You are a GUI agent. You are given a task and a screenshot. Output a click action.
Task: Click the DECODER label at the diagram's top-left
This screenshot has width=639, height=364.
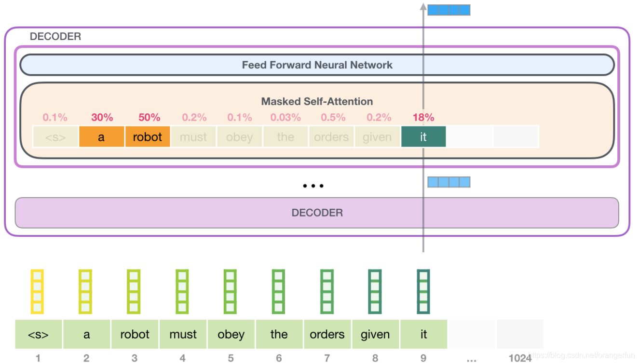click(x=55, y=37)
